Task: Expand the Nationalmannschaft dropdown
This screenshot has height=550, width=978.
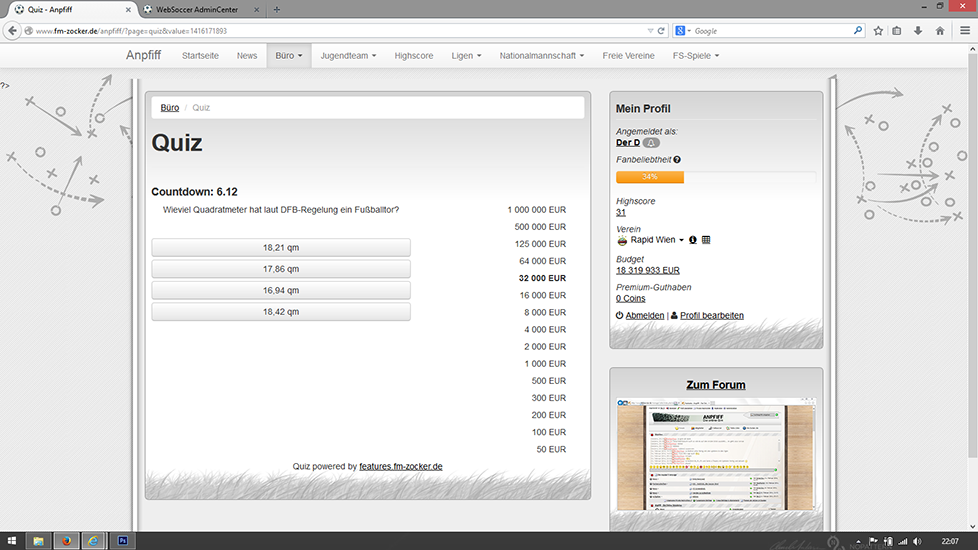Action: [542, 56]
